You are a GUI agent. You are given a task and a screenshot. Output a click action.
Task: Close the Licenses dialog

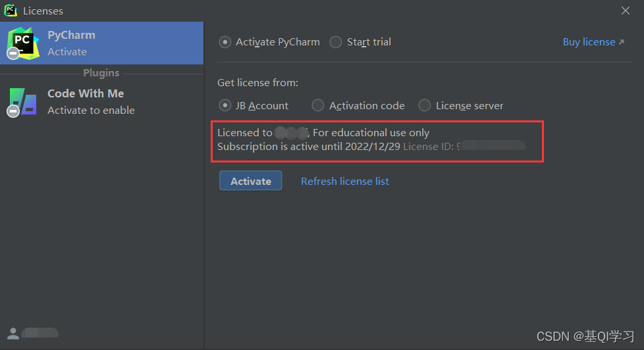point(625,11)
